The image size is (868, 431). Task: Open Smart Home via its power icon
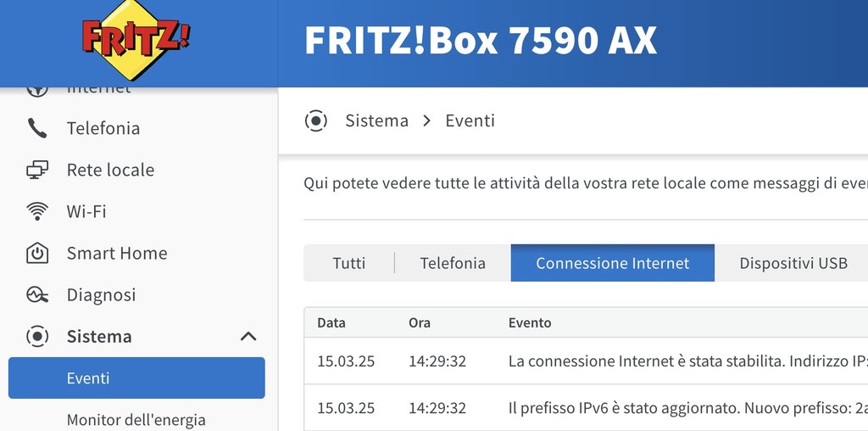(x=37, y=253)
